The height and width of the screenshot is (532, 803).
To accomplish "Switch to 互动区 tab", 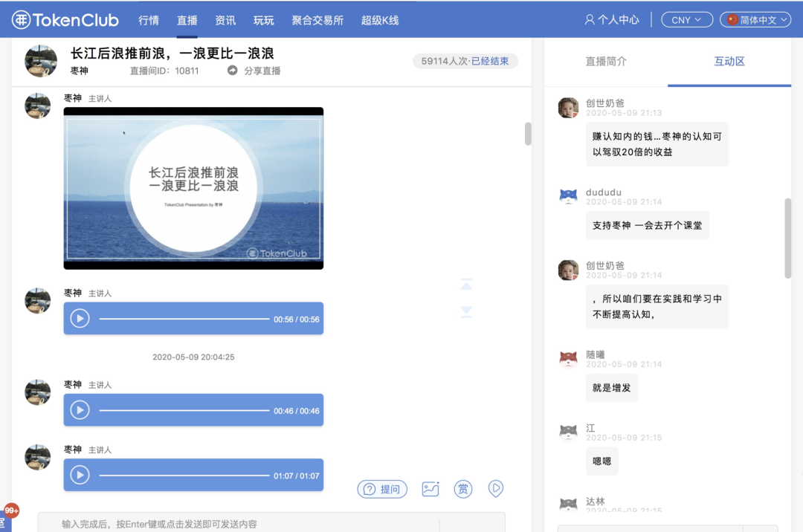I will pyautogui.click(x=729, y=62).
